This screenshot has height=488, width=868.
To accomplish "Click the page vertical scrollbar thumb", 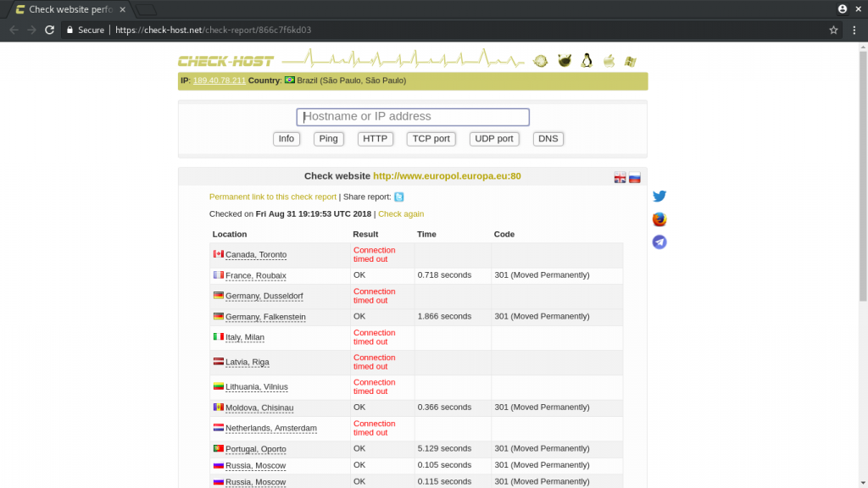I will [x=862, y=176].
